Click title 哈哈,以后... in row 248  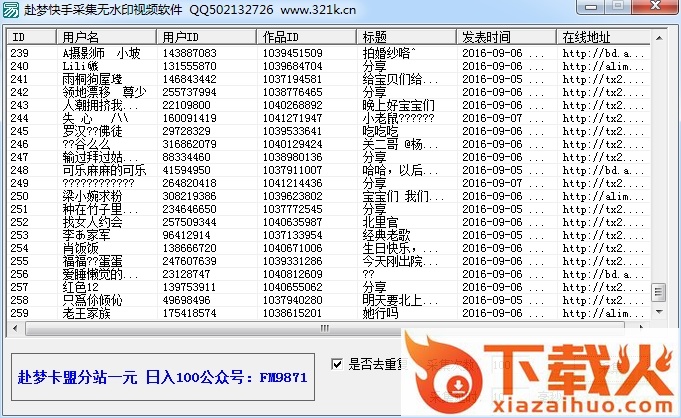point(400,170)
